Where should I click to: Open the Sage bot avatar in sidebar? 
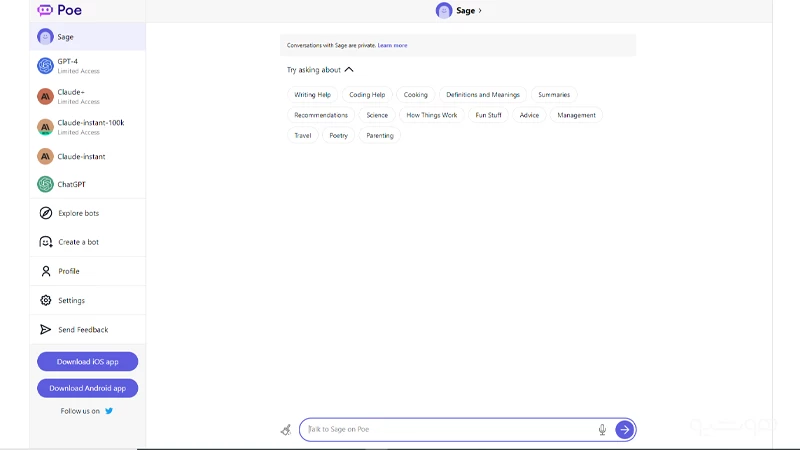(x=45, y=37)
